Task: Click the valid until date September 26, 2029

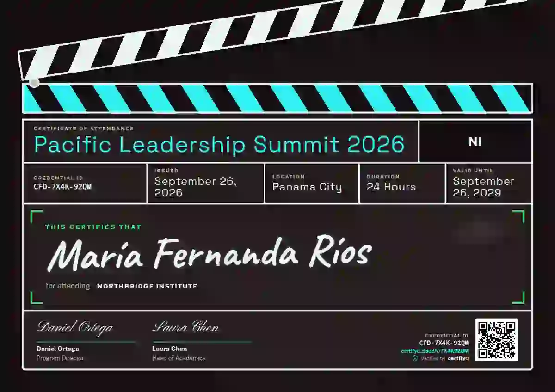Action: pyautogui.click(x=483, y=187)
